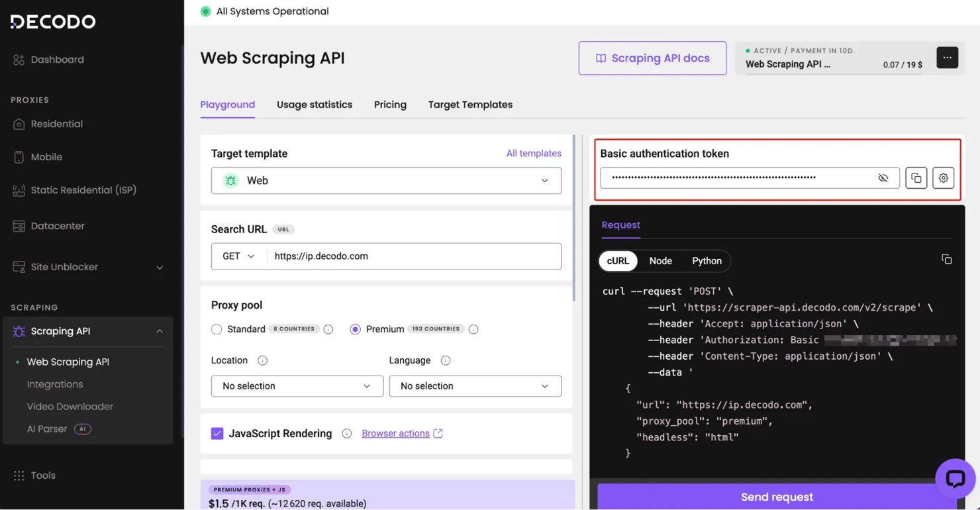Image resolution: width=980 pixels, height=510 pixels.
Task: Open subscription three-dot menu
Action: [x=947, y=58]
